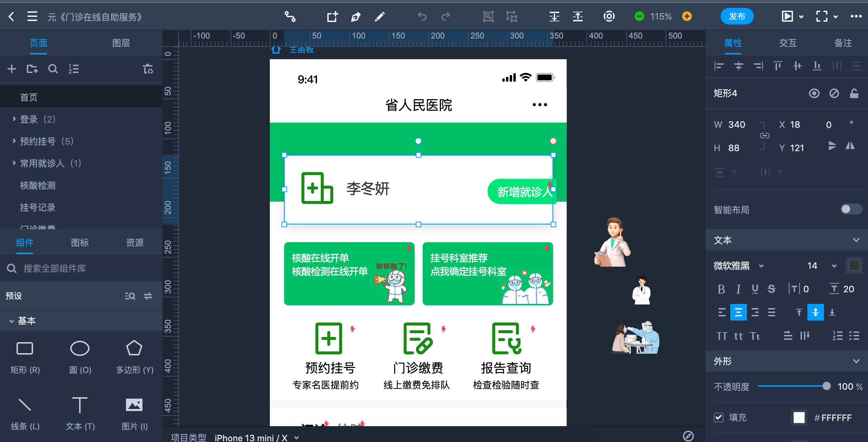Toggle the disable icon for 矩形4
The width and height of the screenshot is (868, 442).
[x=834, y=93]
